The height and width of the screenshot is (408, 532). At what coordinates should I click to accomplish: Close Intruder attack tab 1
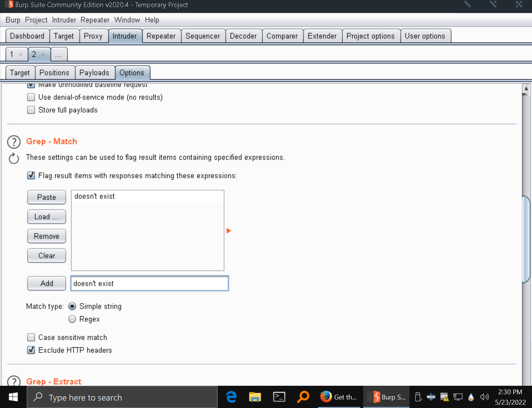[x=21, y=54]
